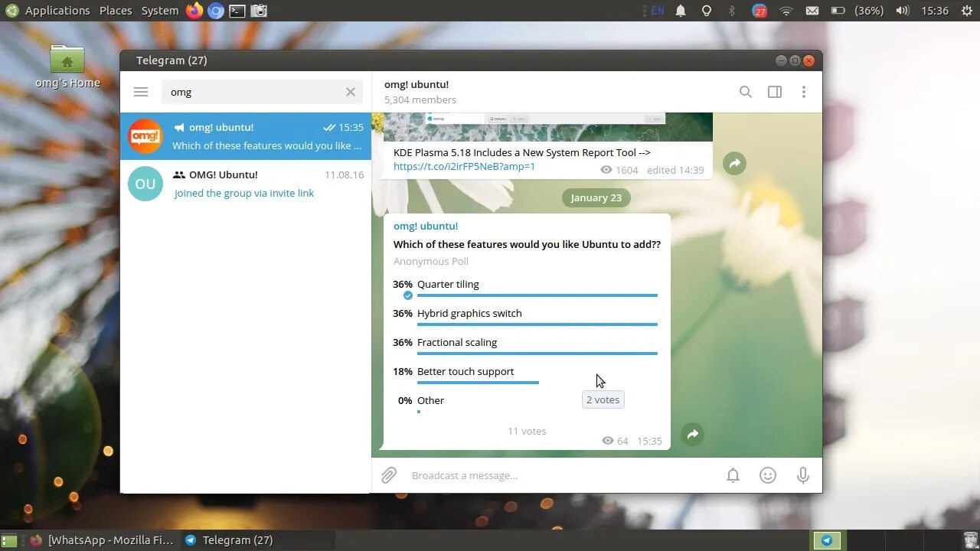Launch the screenshot tool in top panel
The image size is (980, 551).
259,11
